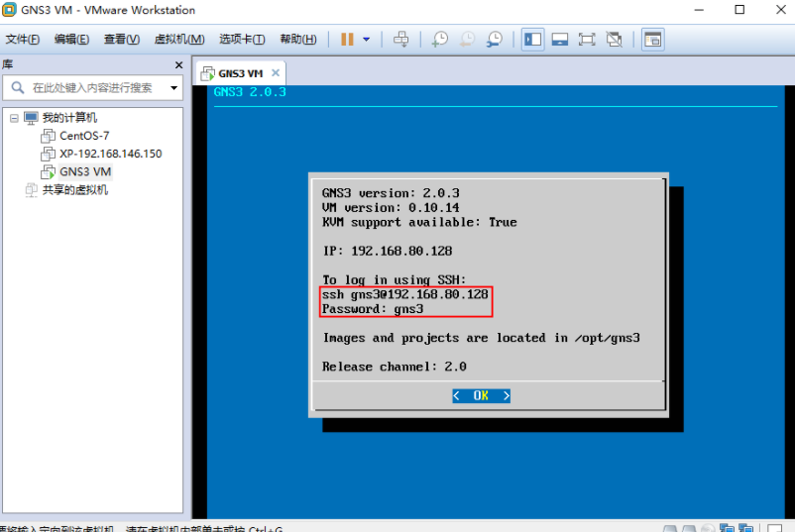Open the power options dropdown arrow beside pause
The width and height of the screenshot is (795, 532).
pos(366,39)
